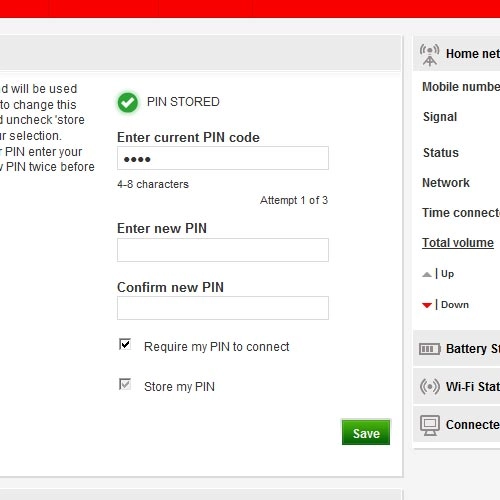Click the 'Attempt 1 of 3' text
The height and width of the screenshot is (500, 500).
(x=294, y=200)
